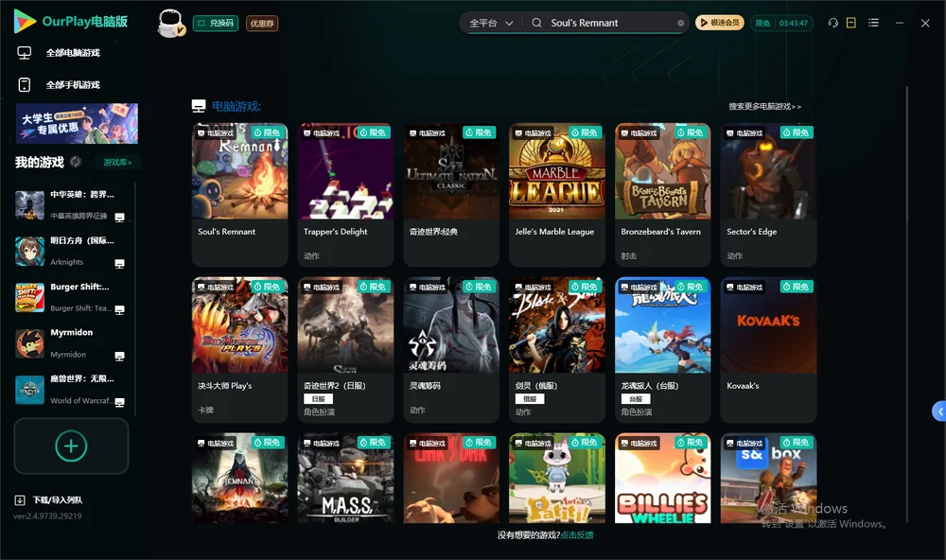Click the download icon next to 下载/导入列队
This screenshot has width=946, height=560.
pos(20,499)
